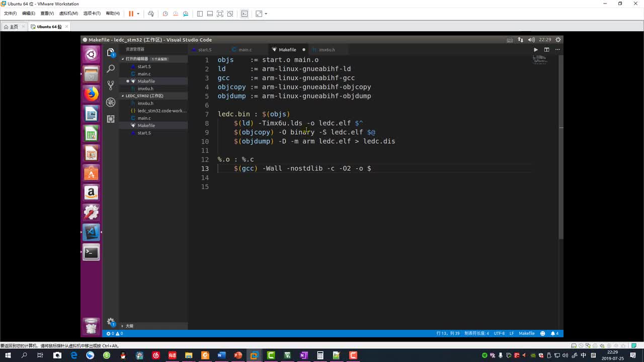Click the unsaved dot on the Makefile tab
Viewport: 644px width, 362px height.
click(304, 50)
